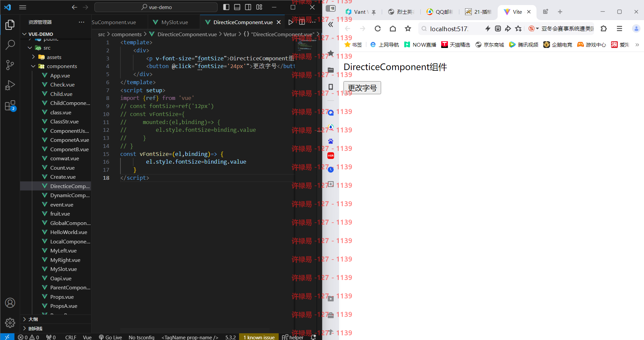Viewport: 644px width, 340px height.
Task: Open a new browser tab
Action: tap(560, 12)
